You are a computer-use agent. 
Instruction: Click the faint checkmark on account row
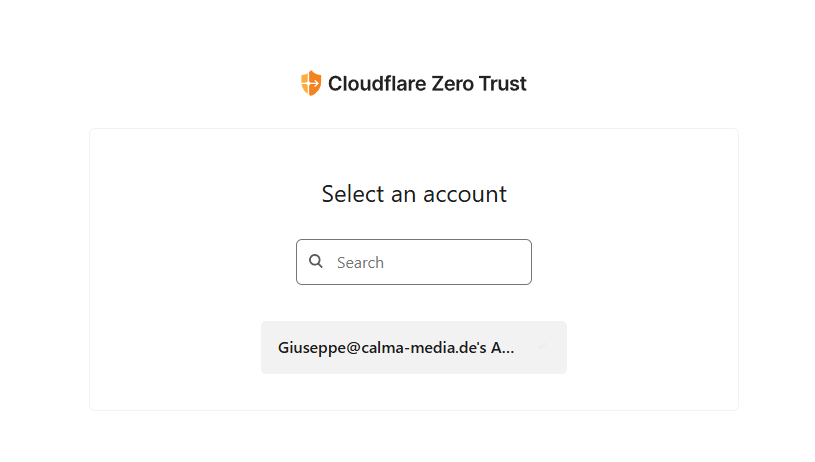(542, 346)
